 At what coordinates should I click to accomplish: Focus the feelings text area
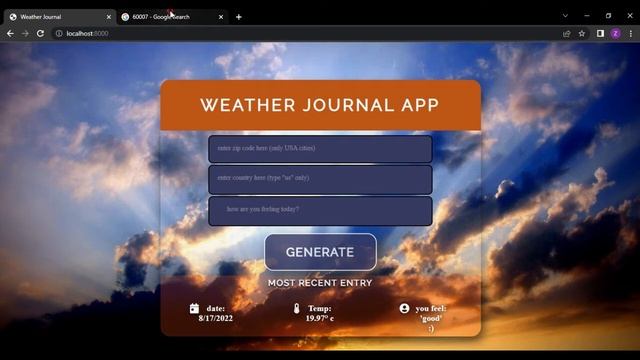(320, 211)
